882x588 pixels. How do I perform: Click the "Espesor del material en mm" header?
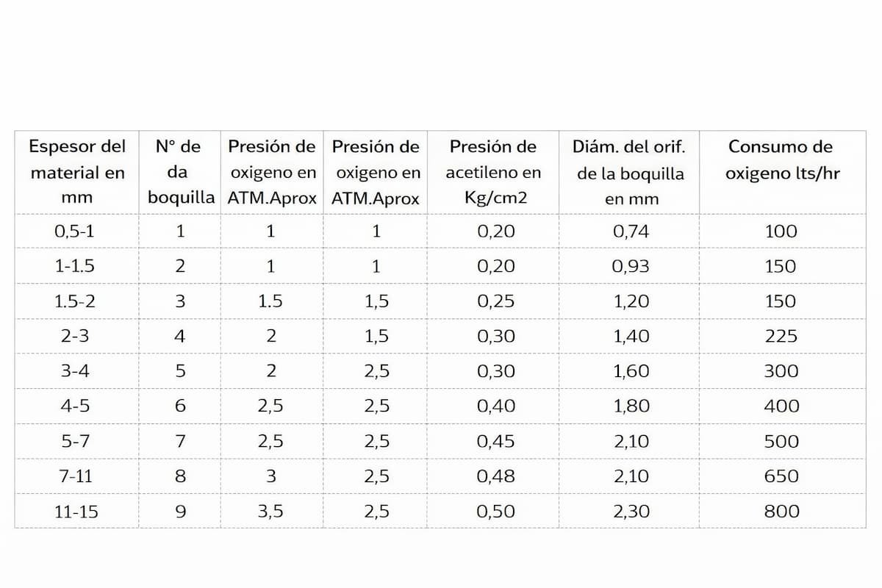[76, 173]
